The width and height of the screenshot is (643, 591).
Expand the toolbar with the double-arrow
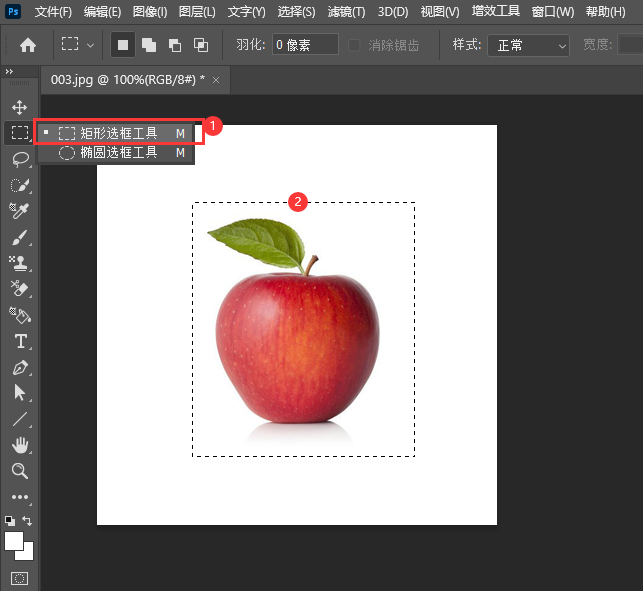click(9, 73)
